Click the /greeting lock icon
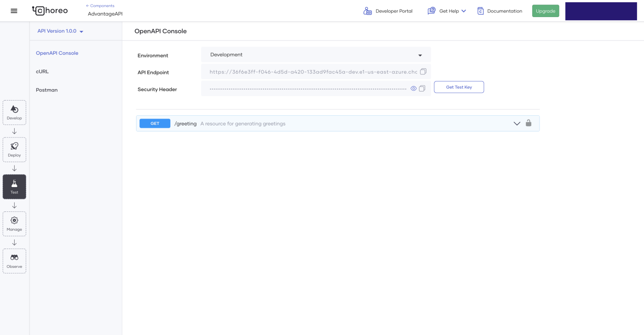This screenshot has width=644, height=335. click(x=529, y=123)
